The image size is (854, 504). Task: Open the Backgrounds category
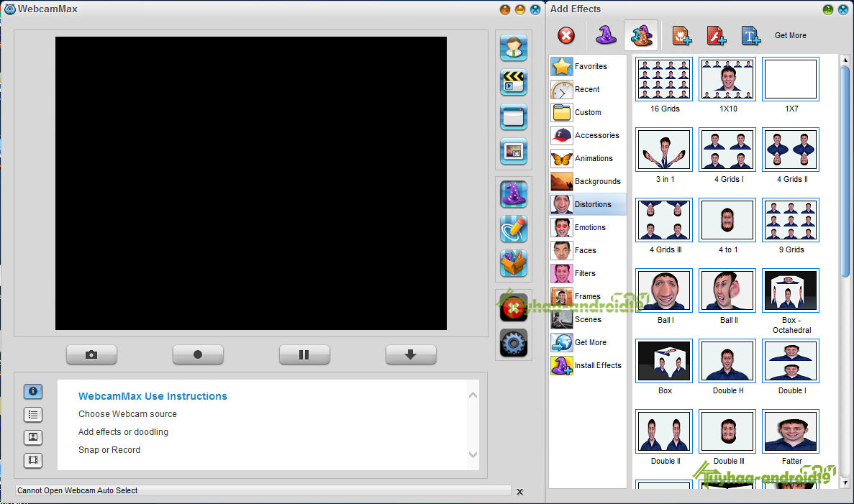click(x=587, y=181)
